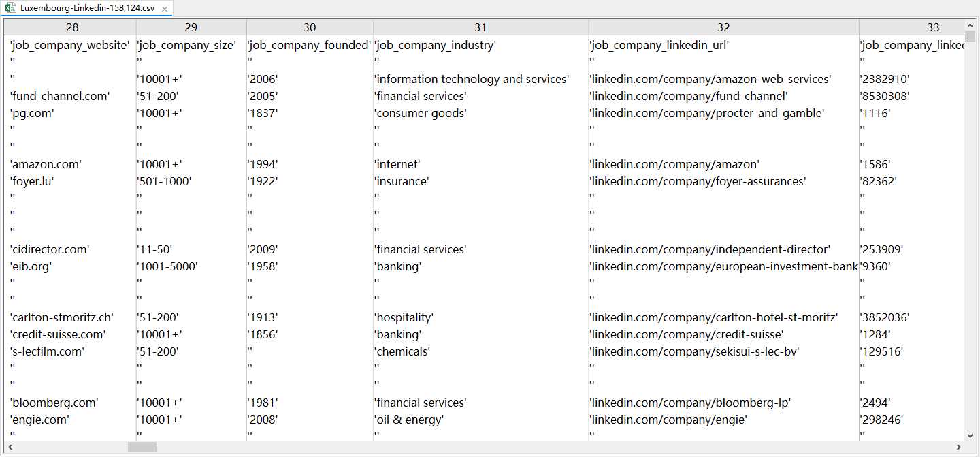
Task: Select the foyer-assurances LinkedIn URL cell
Action: (723, 181)
